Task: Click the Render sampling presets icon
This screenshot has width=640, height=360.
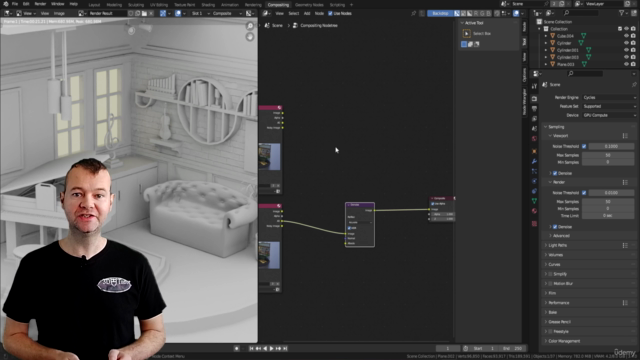Action: (625, 182)
